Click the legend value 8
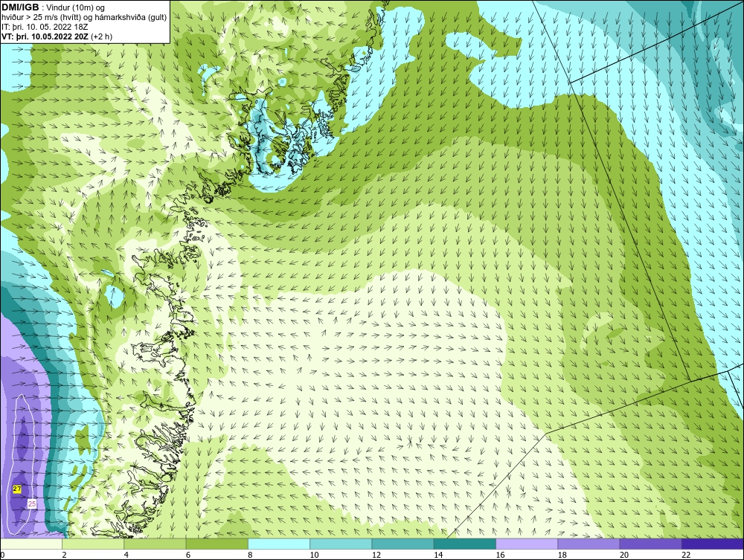The width and height of the screenshot is (744, 560). click(x=250, y=556)
